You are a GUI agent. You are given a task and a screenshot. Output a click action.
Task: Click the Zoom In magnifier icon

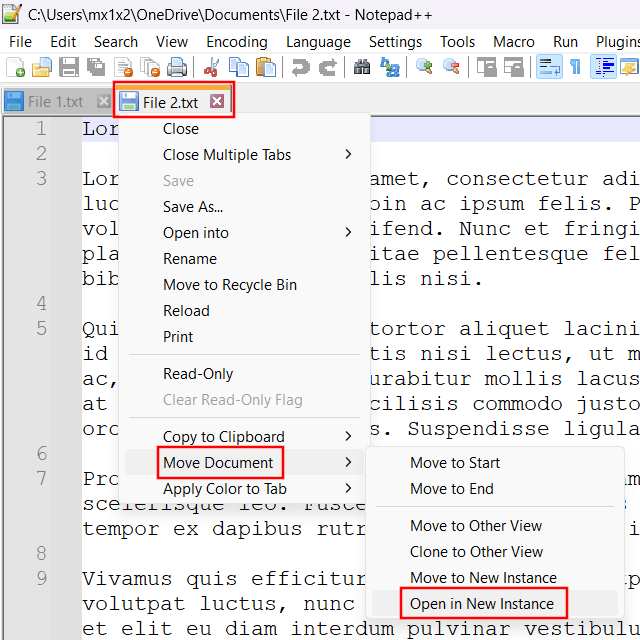(x=424, y=67)
